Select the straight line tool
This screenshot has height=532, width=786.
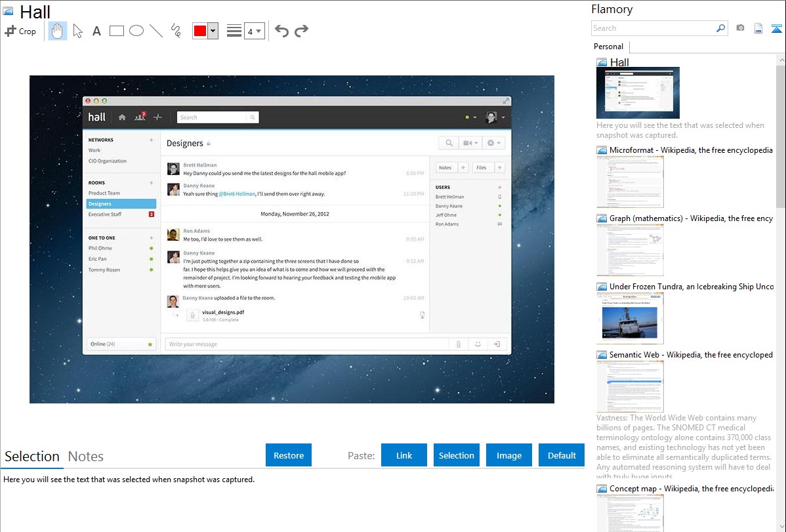click(x=156, y=31)
